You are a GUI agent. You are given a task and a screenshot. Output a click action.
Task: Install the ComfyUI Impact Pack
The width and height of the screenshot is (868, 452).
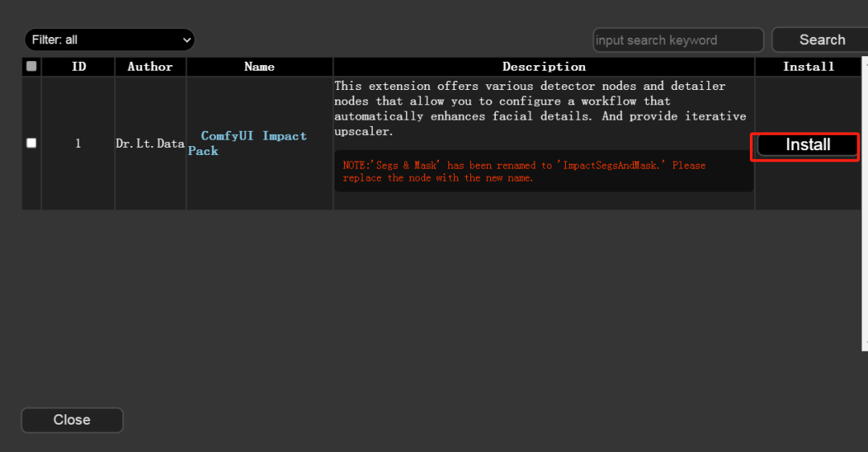tap(807, 145)
